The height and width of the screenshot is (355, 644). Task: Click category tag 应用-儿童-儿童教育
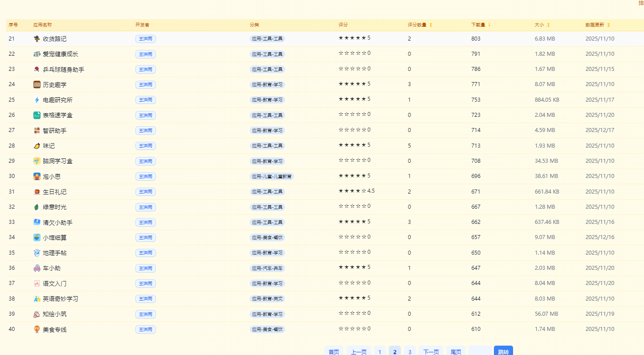(272, 177)
